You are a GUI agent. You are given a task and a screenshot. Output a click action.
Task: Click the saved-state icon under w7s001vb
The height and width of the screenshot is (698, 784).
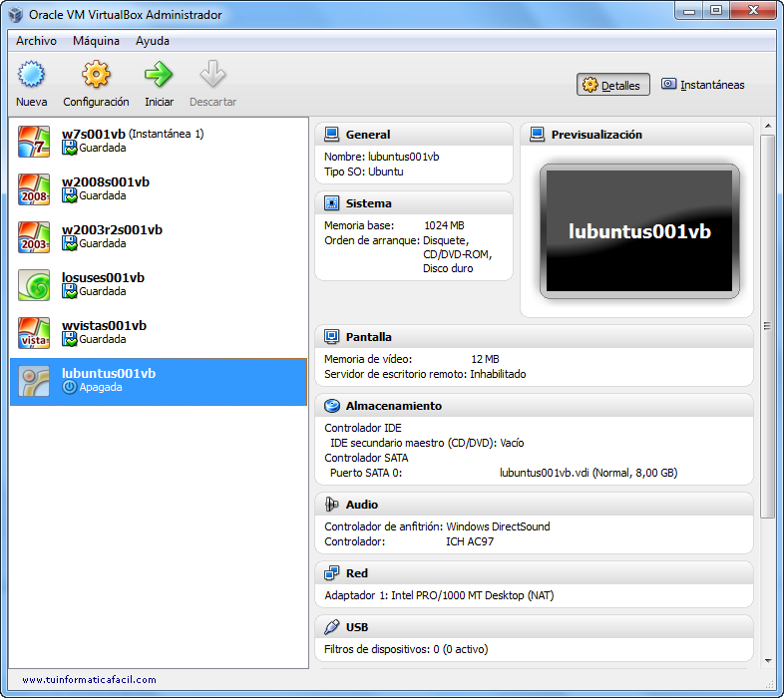click(x=70, y=148)
